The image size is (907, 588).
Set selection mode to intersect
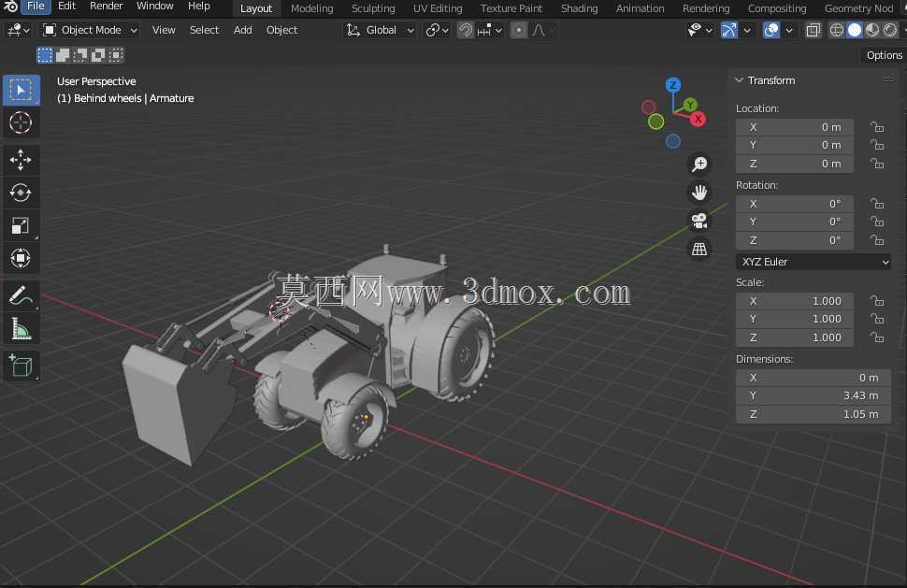click(x=116, y=55)
